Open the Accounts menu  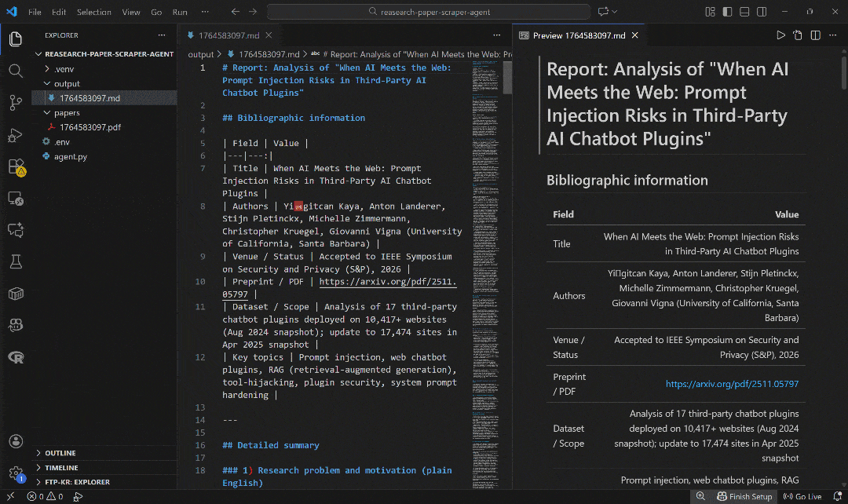click(x=16, y=441)
